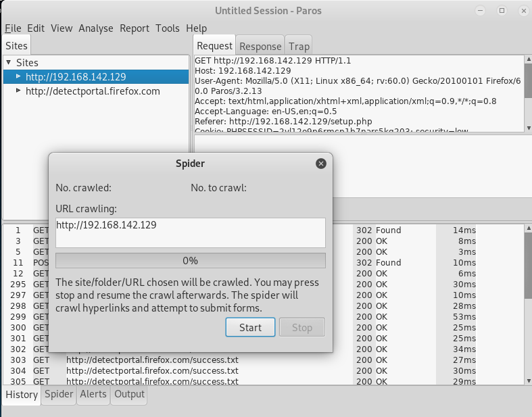Open the Output bottom tab
532x417 pixels.
click(x=129, y=394)
